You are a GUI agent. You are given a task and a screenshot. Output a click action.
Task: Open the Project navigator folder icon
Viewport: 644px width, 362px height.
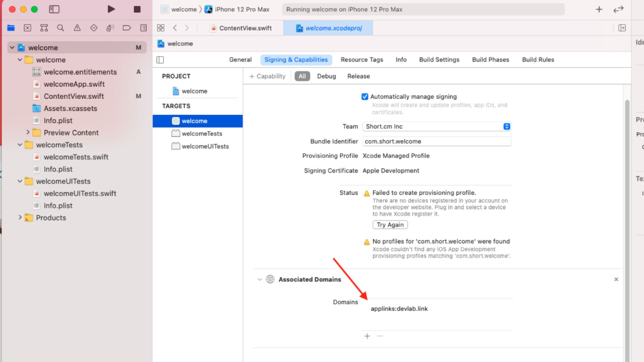coord(11,28)
